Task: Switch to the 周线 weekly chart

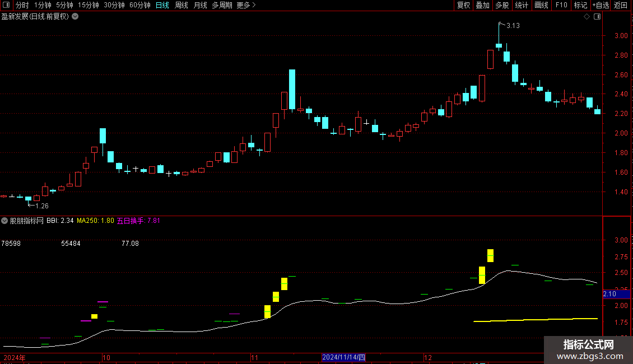Action: tap(181, 5)
